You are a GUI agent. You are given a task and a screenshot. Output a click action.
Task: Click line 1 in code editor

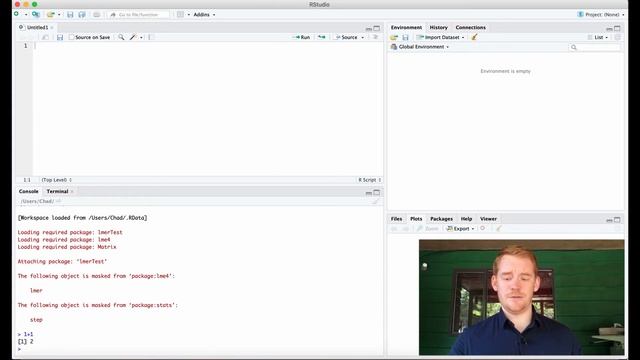[207, 46]
